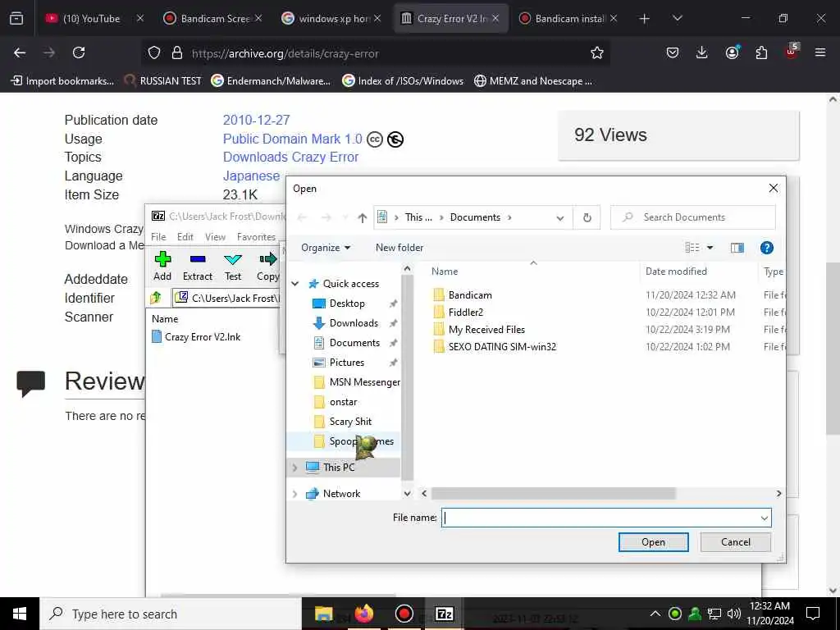Follow the Downloads Crazy Error topic link
840x630 pixels.
tap(290, 157)
